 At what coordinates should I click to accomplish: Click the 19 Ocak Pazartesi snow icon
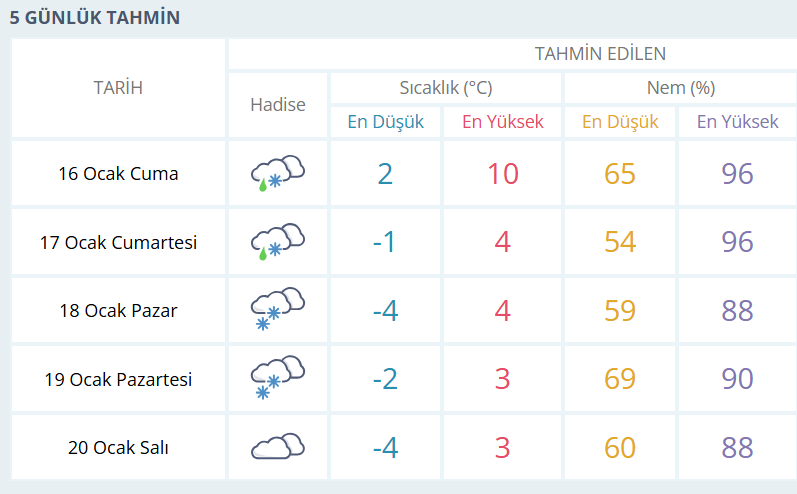[x=277, y=379]
